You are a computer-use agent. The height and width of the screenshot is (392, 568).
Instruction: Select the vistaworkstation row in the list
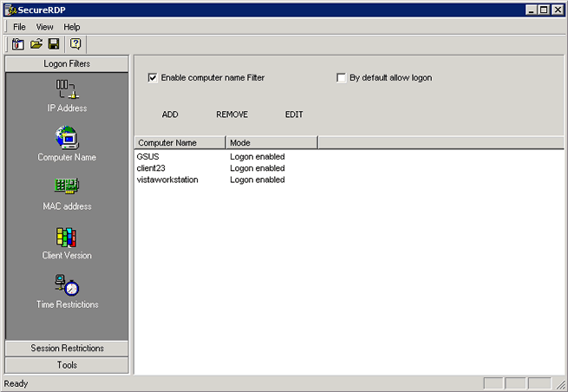tap(167, 180)
